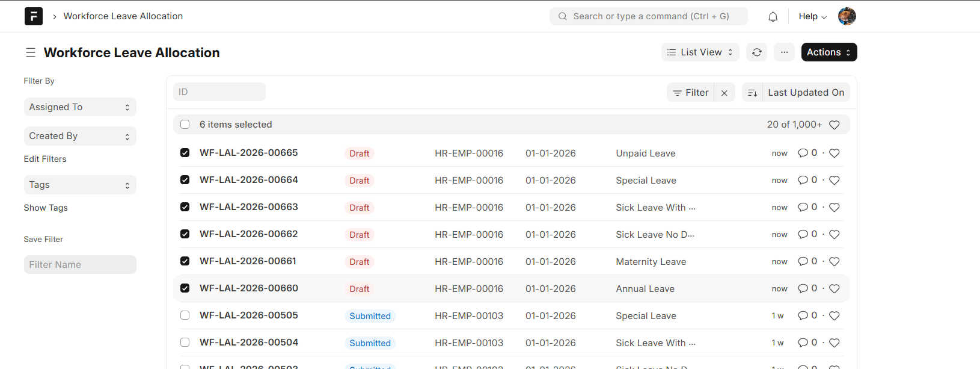980x369 pixels.
Task: Open record WF-LAL-2026-00660
Action: click(x=249, y=288)
